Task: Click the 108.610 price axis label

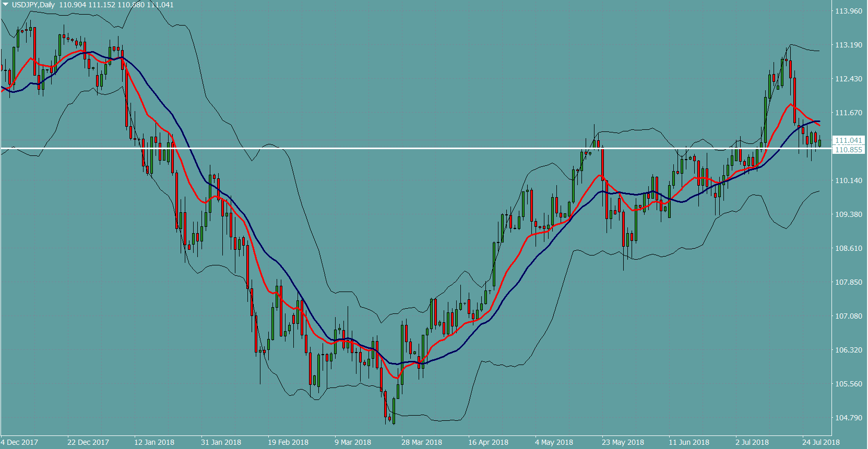Action: [848, 248]
